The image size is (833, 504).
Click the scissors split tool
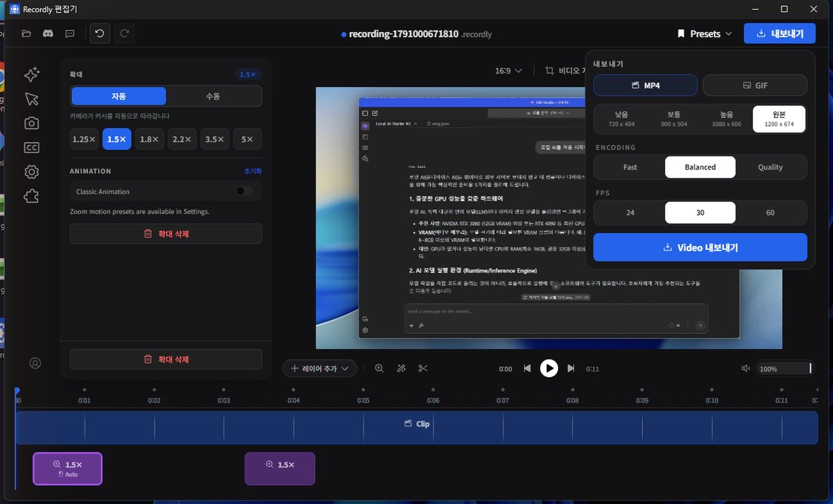[x=423, y=368]
